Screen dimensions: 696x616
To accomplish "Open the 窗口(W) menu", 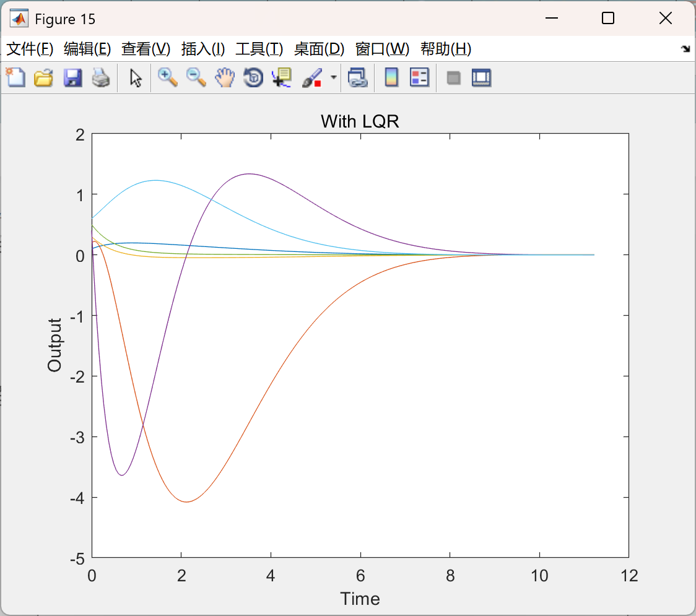I will (x=382, y=49).
